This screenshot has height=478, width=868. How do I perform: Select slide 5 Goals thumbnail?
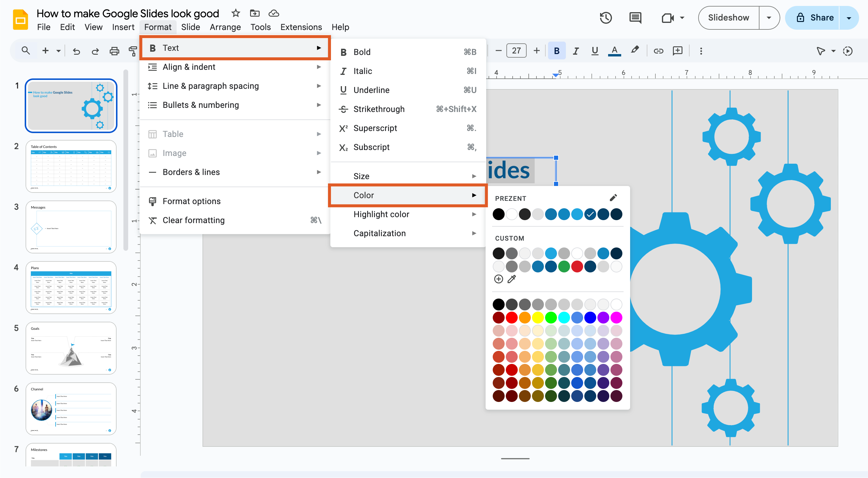point(71,348)
